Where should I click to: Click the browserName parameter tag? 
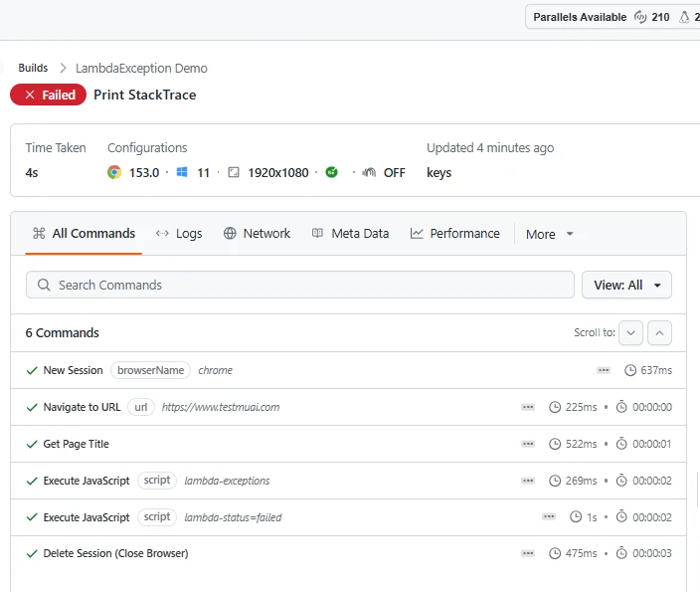tap(150, 370)
